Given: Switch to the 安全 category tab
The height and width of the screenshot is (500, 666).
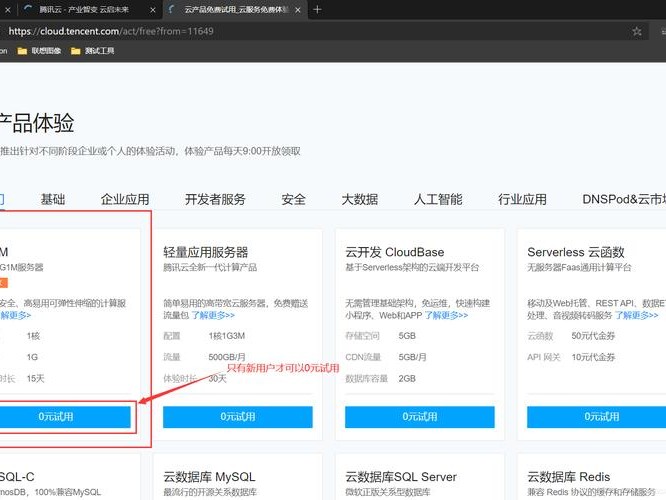Looking at the screenshot, I should point(293,199).
